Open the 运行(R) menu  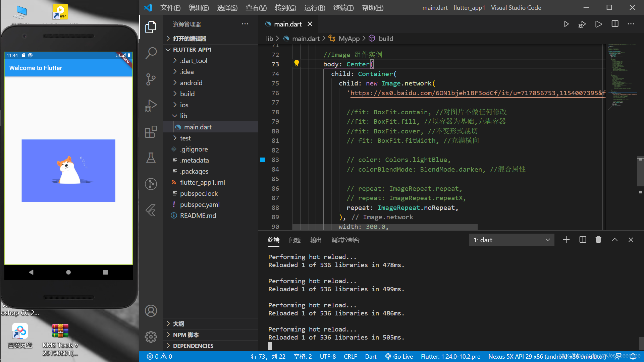tap(315, 8)
